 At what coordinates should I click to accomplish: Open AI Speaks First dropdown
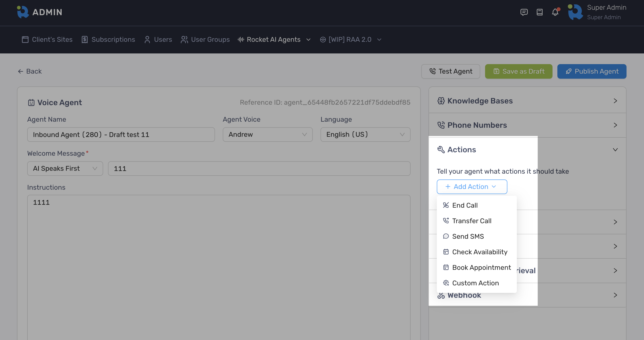pos(65,168)
